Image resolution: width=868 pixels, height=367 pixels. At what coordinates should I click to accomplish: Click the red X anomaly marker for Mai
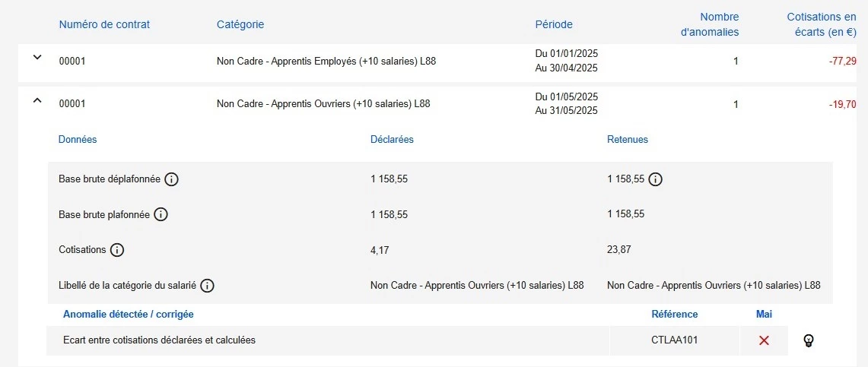click(764, 340)
